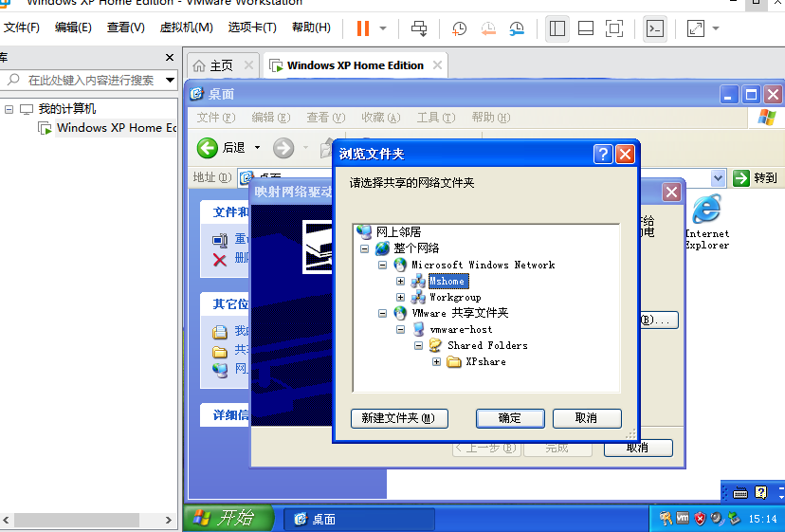Expand the Mshome workgroup node
Viewport: 785px width, 532px height.
coord(400,282)
